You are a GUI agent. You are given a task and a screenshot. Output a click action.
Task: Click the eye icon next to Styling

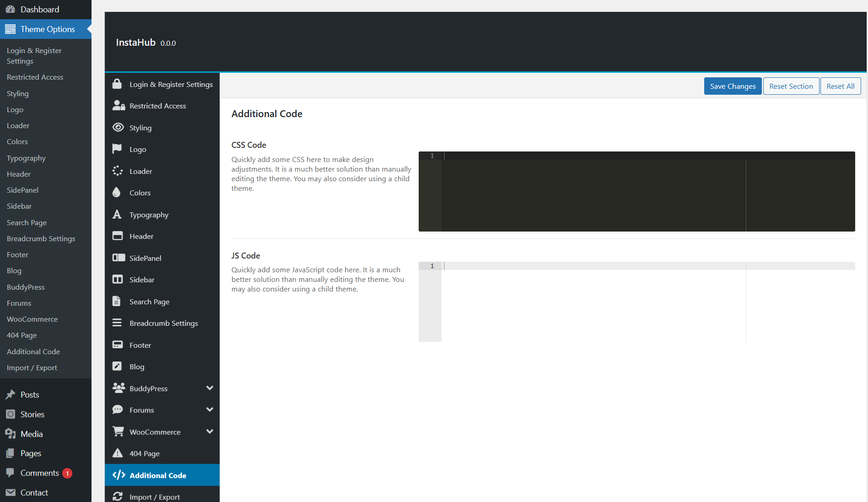[x=118, y=127]
